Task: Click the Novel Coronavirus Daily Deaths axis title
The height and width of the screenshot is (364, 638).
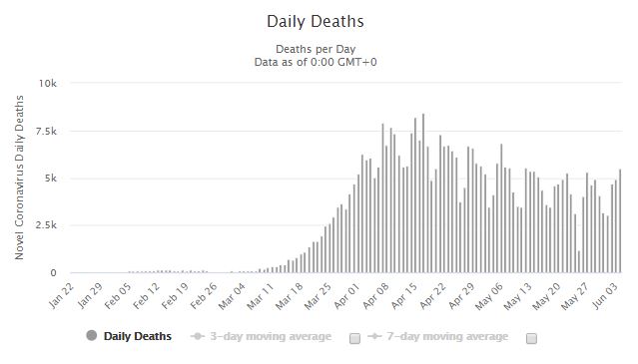Action: 19,178
